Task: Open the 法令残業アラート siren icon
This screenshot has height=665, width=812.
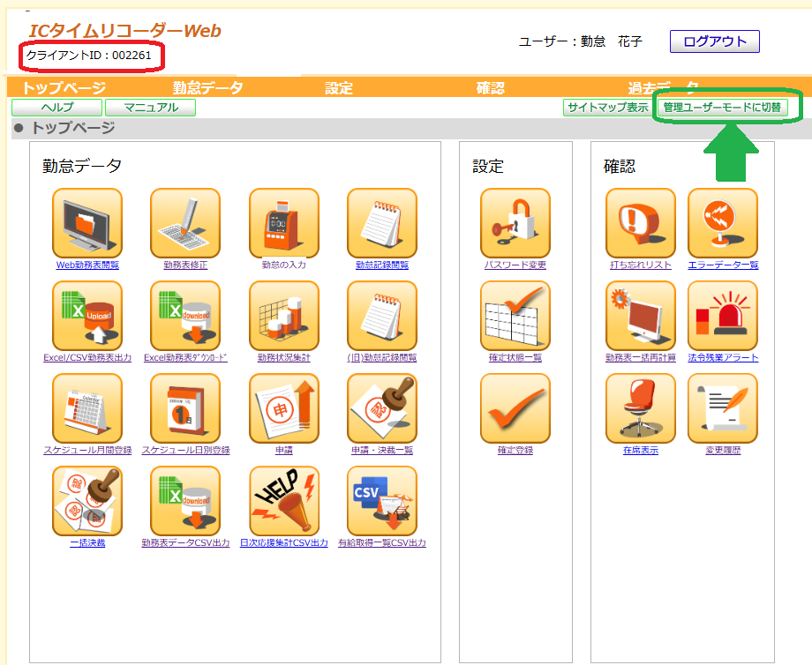Action: [x=722, y=316]
